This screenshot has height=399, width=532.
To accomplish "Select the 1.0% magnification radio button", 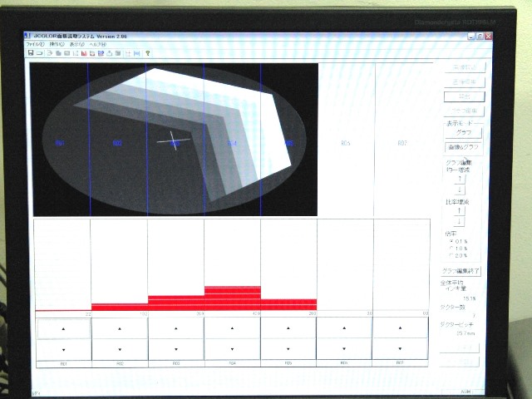I will tap(451, 249).
